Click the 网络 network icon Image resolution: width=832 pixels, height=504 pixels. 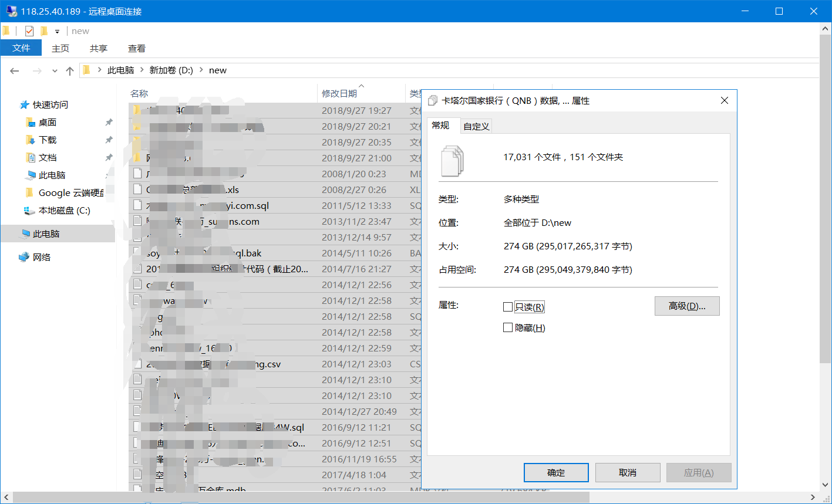(x=24, y=257)
